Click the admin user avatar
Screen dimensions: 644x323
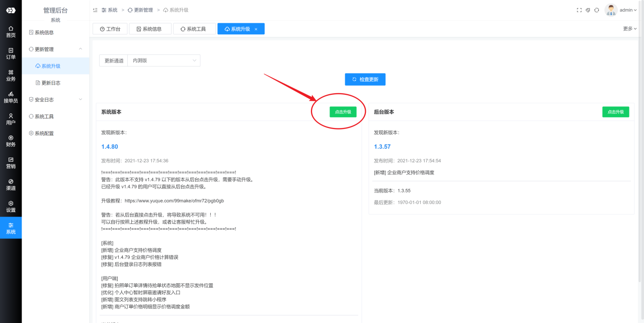tap(611, 10)
